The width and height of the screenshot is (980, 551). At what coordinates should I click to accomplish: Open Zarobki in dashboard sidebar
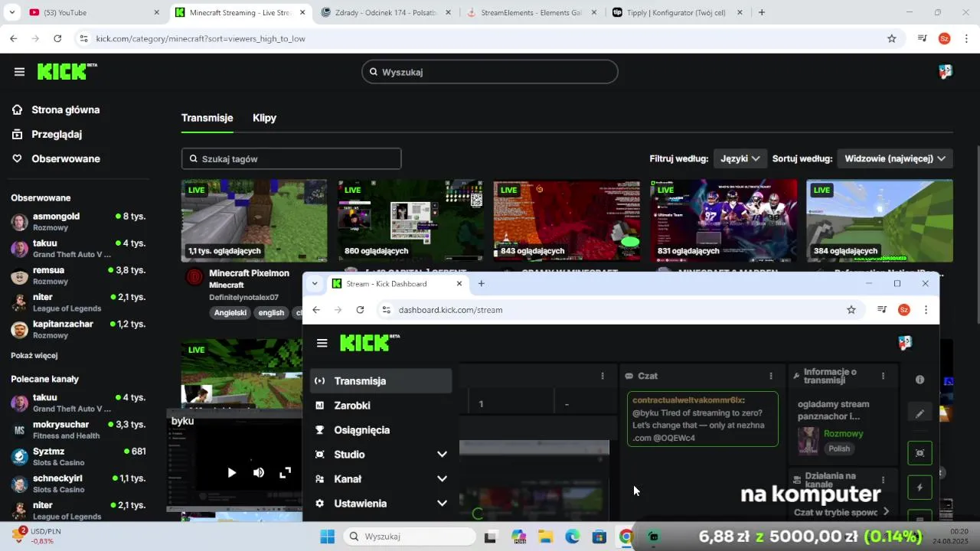pyautogui.click(x=381, y=406)
